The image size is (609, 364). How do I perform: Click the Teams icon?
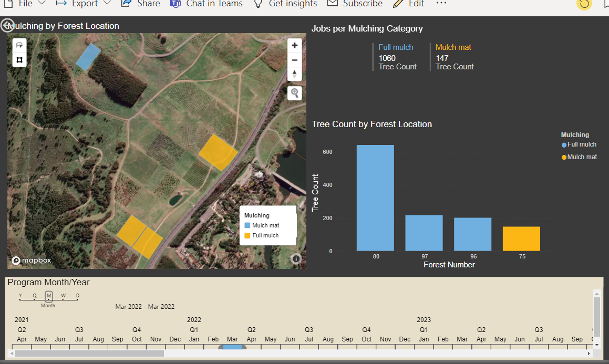[x=176, y=4]
